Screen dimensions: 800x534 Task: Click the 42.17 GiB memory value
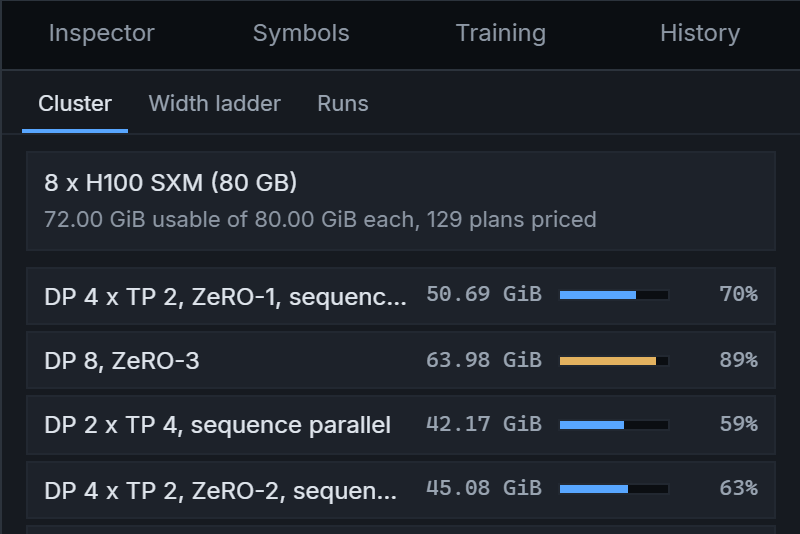click(x=484, y=424)
